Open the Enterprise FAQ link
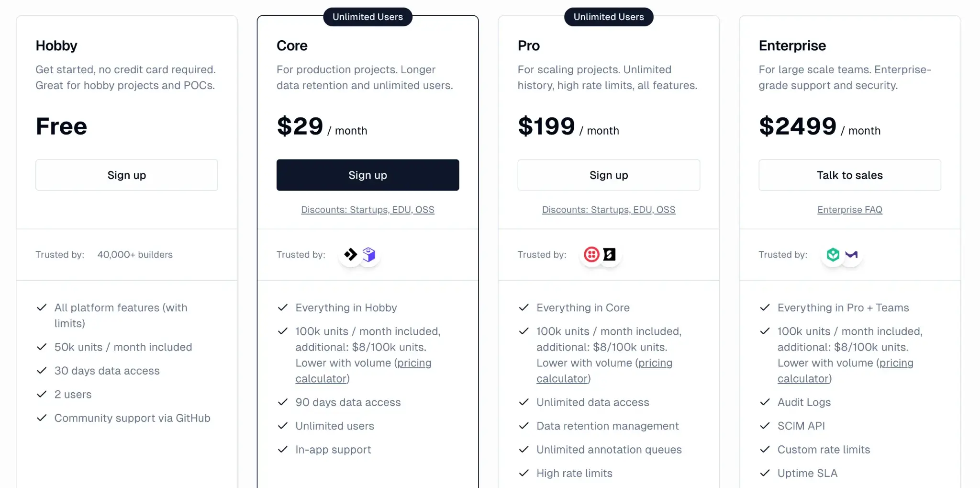Image resolution: width=980 pixels, height=488 pixels. pyautogui.click(x=849, y=210)
